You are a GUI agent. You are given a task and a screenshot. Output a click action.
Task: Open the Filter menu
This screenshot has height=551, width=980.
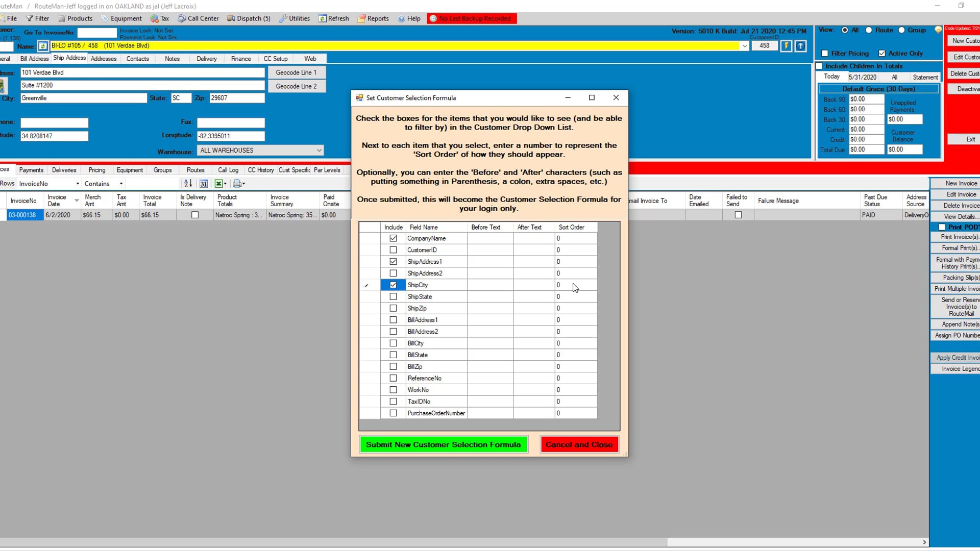(37, 18)
